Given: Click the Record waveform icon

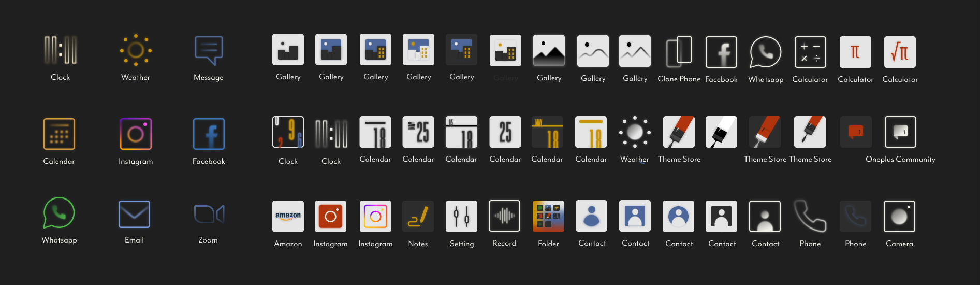Looking at the screenshot, I should click(505, 216).
